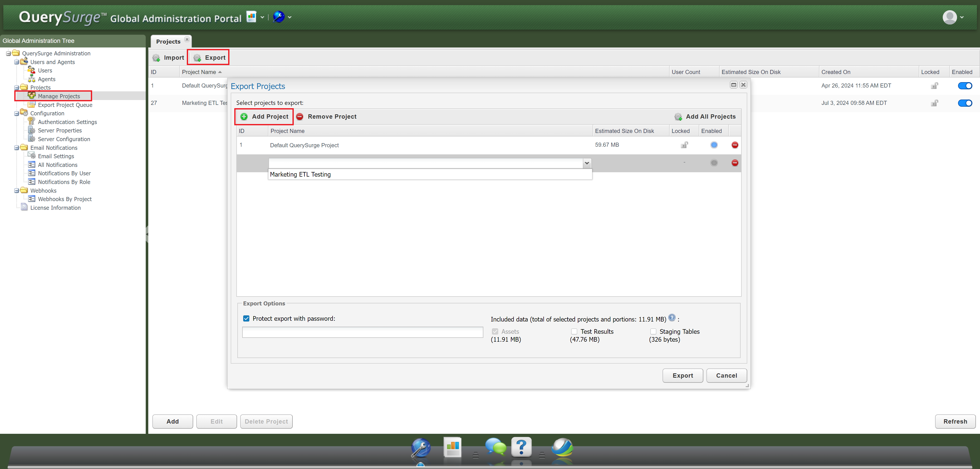980x469 pixels.
Task: Click the export password input field
Action: coord(362,332)
